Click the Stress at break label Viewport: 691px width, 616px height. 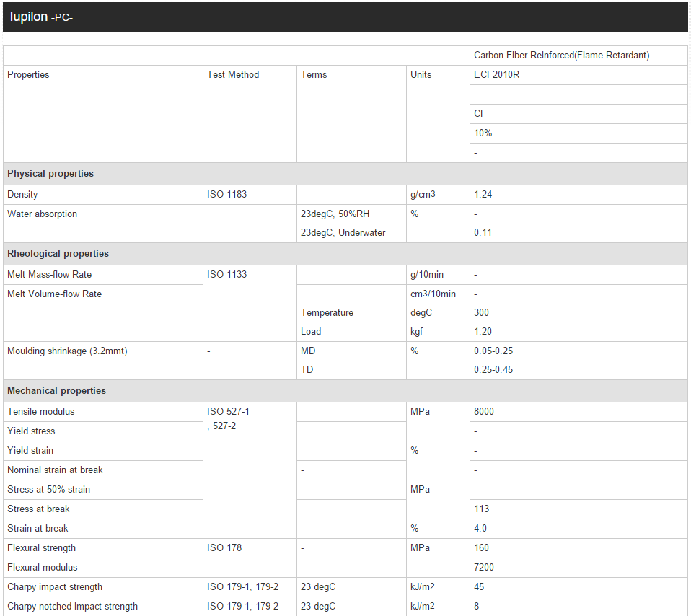pos(38,509)
